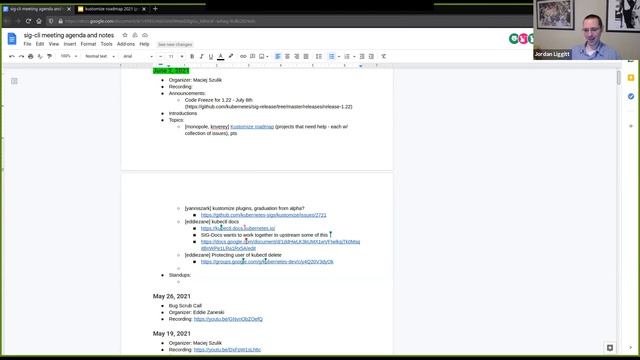Set right text alignment
The image size is (640, 360).
point(297,56)
